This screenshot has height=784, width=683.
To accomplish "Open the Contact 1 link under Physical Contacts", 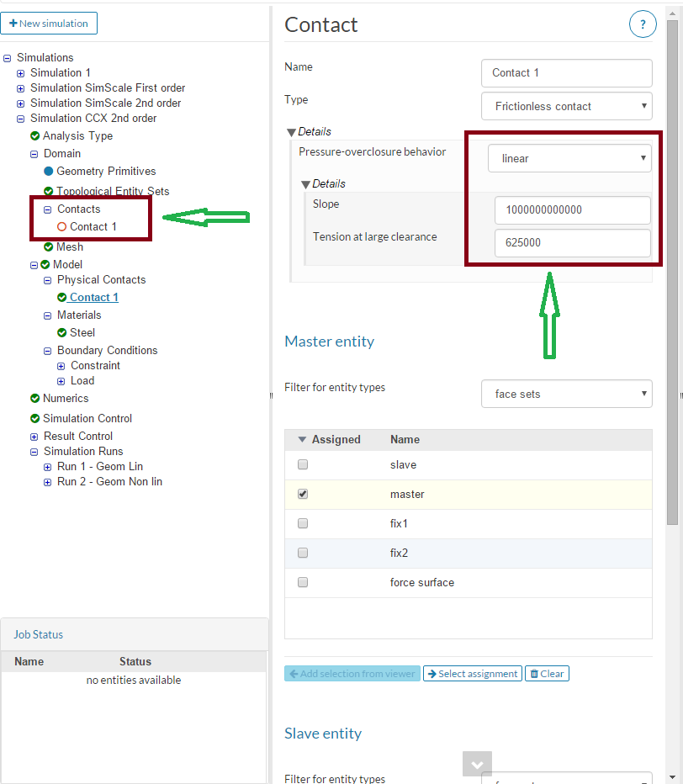I will click(x=94, y=297).
